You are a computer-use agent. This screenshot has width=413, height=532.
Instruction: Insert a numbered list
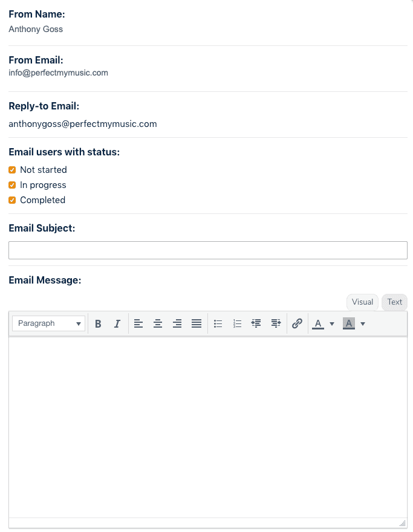(x=237, y=323)
